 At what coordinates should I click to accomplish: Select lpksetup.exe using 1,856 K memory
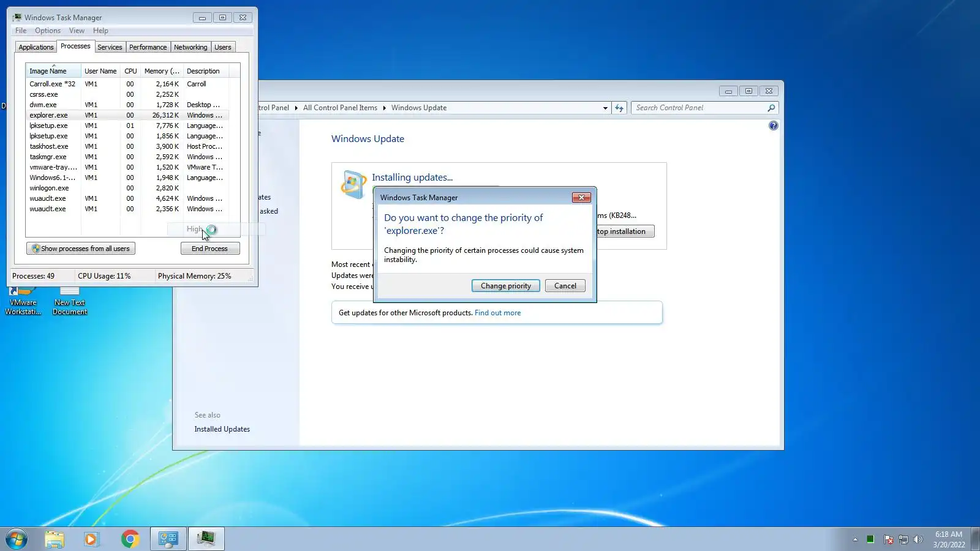click(127, 136)
